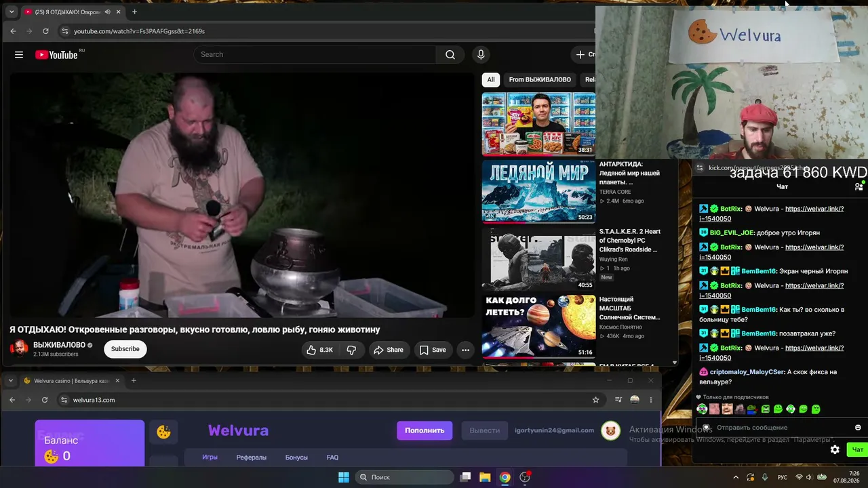Open the Бонусы menu on Welvura
This screenshot has height=488, width=868.
[x=296, y=457]
